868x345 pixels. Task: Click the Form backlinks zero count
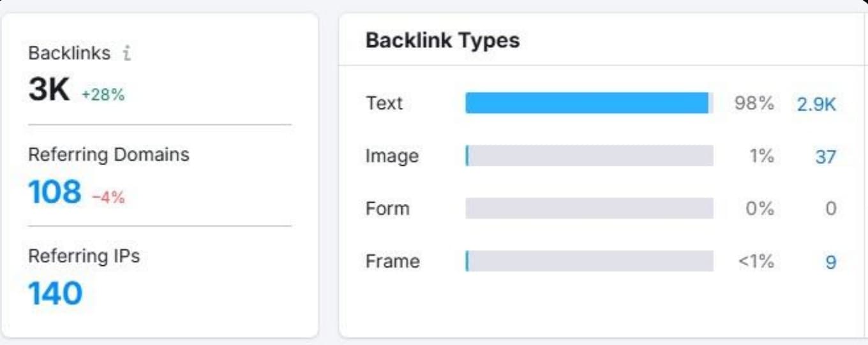[x=830, y=209]
